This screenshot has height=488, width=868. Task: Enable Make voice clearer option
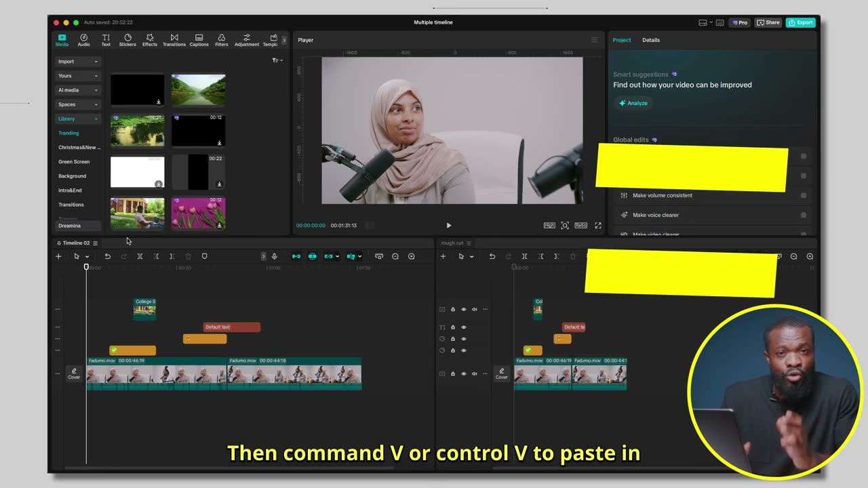[x=804, y=215]
